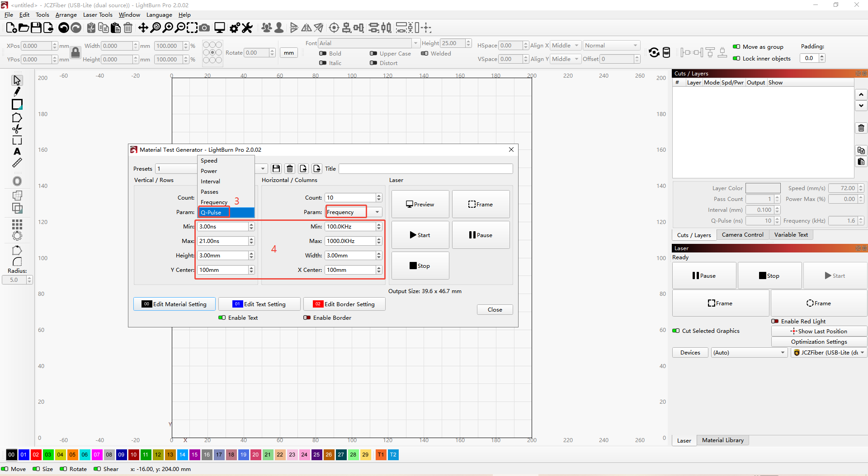Pick red 02 layer color swatch

coord(36,455)
